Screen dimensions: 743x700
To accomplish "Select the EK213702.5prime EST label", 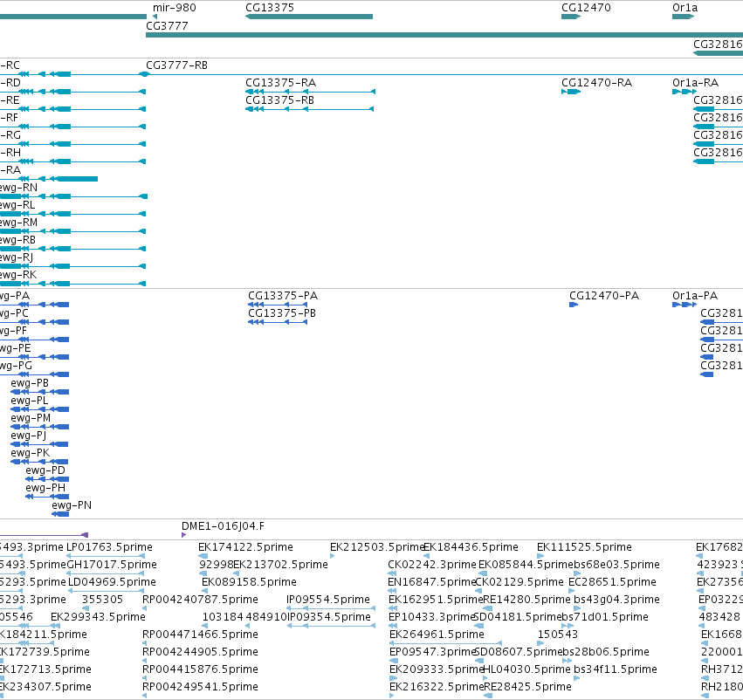I will pyautogui.click(x=280, y=565).
